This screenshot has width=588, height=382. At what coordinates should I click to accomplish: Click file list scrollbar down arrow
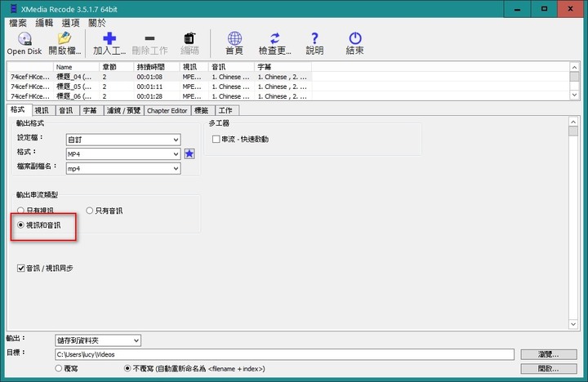pos(574,95)
